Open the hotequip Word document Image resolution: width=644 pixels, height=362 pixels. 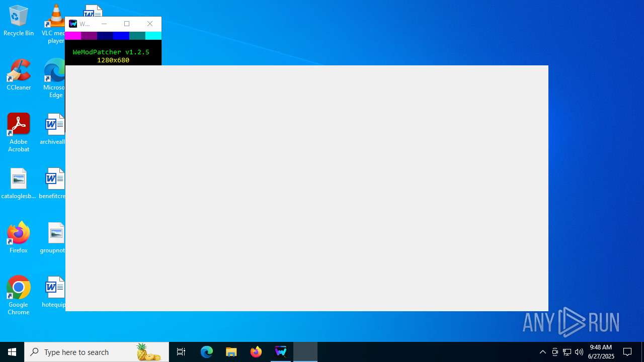point(53,292)
